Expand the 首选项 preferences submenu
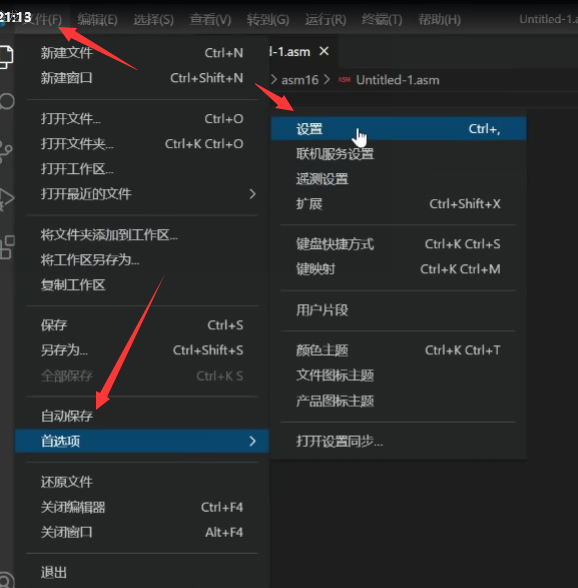The height and width of the screenshot is (588, 578). [142, 441]
